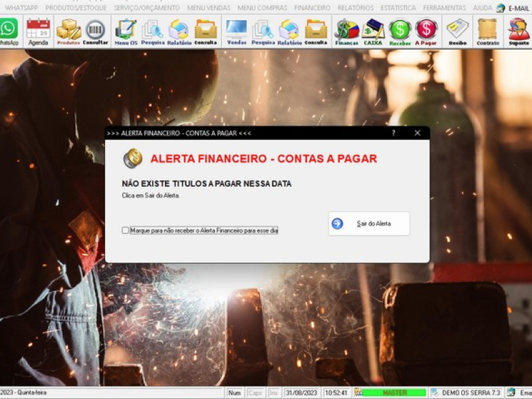Open the MENU COMPRAS menu

pos(262,7)
